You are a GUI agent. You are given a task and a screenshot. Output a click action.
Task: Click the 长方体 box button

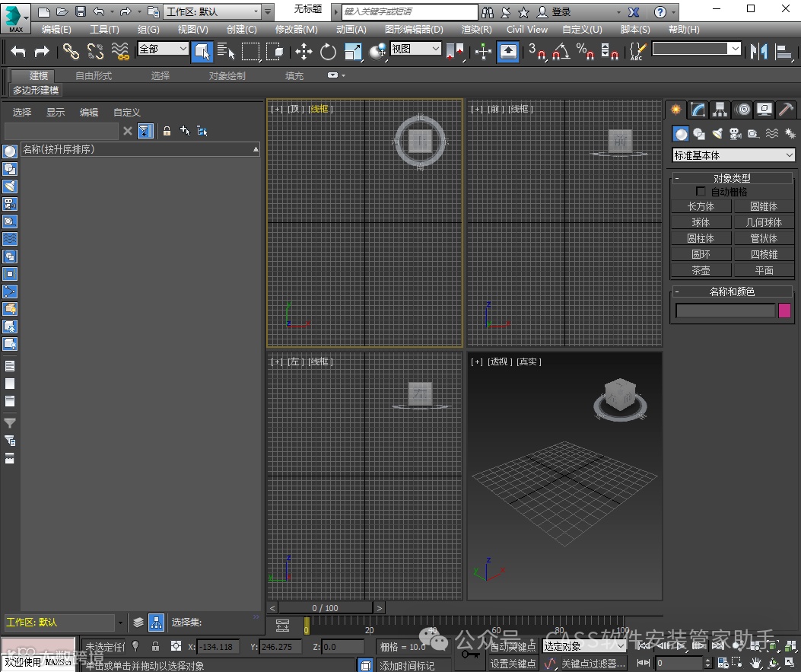(x=701, y=206)
